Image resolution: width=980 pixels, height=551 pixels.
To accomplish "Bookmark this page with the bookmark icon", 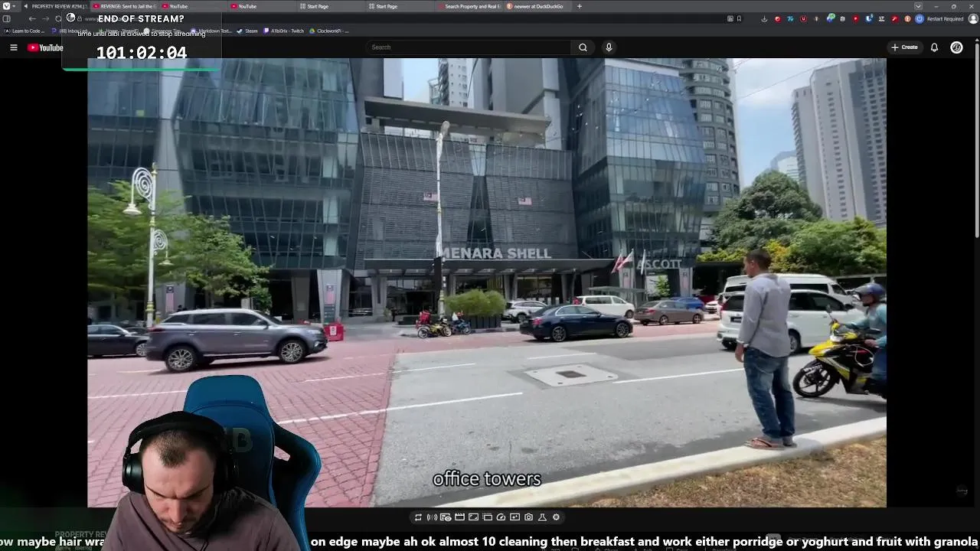I will pos(739,18).
